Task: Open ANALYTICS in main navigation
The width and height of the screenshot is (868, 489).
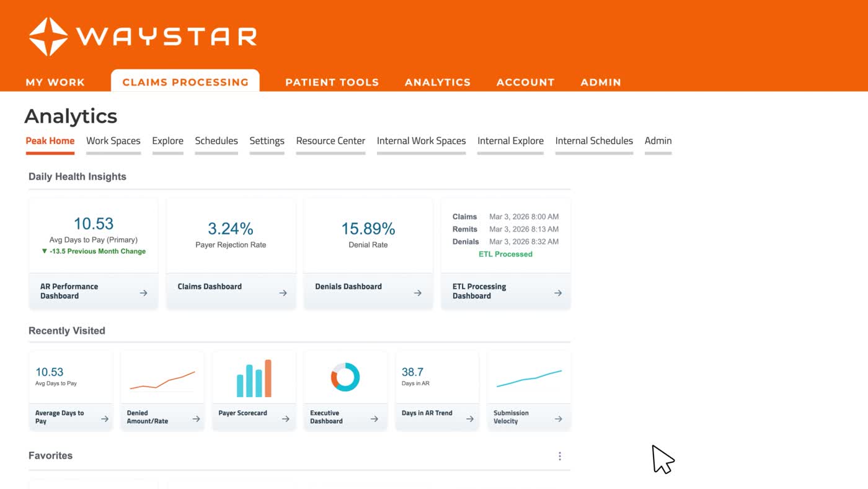Action: [438, 82]
